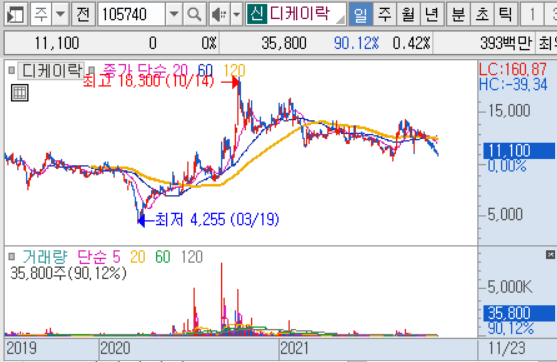557x362 pixels.
Task: Click the green 60 volume average label
Action: point(163,256)
